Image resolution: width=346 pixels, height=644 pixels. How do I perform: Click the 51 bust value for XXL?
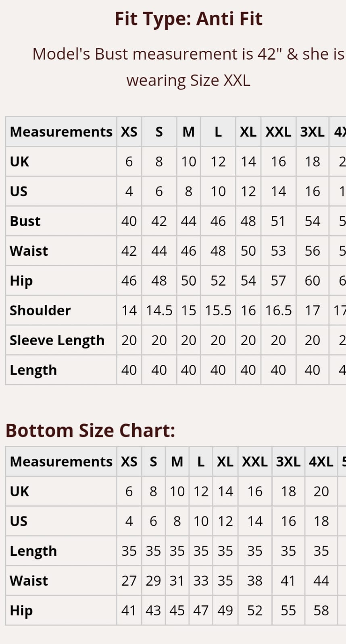coord(278,221)
